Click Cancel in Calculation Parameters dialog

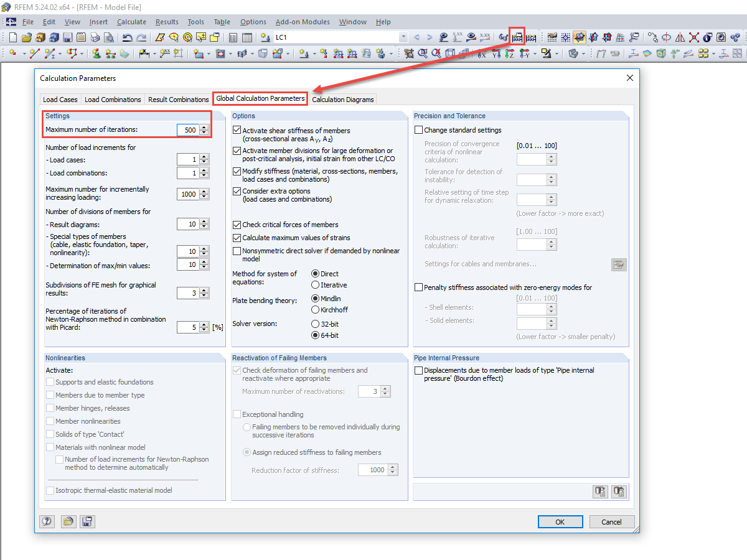(x=612, y=522)
